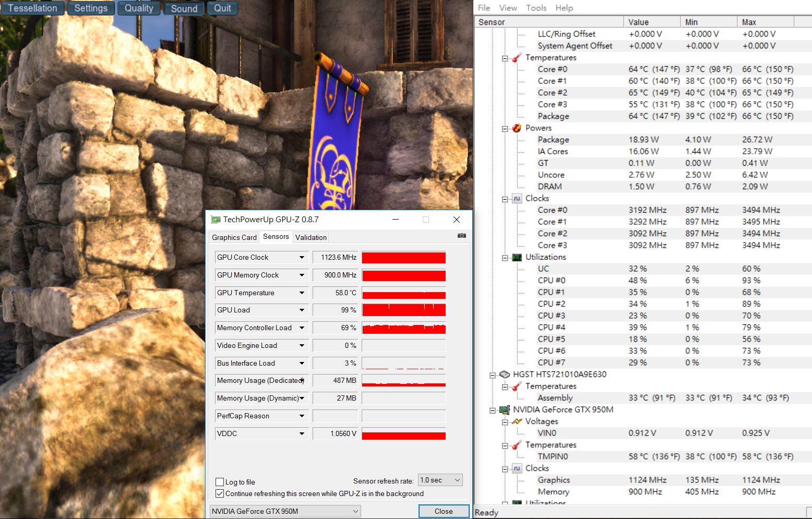Uncheck Continue refreshing in background option
Screen dimensions: 812x519
pos(220,493)
